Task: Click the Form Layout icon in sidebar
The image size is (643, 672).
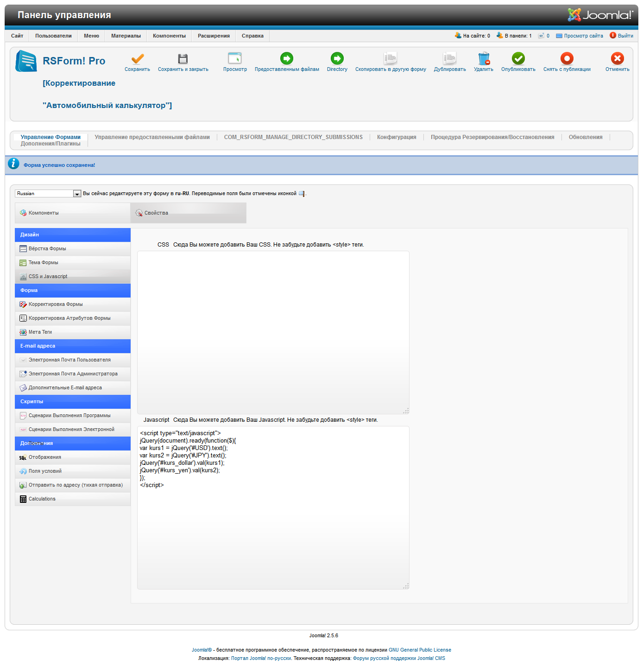Action: pos(23,249)
